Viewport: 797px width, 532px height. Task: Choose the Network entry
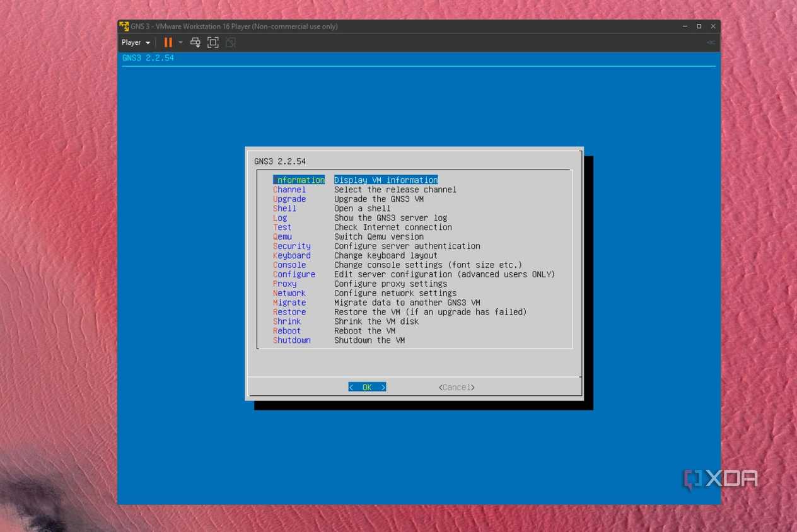pos(289,294)
